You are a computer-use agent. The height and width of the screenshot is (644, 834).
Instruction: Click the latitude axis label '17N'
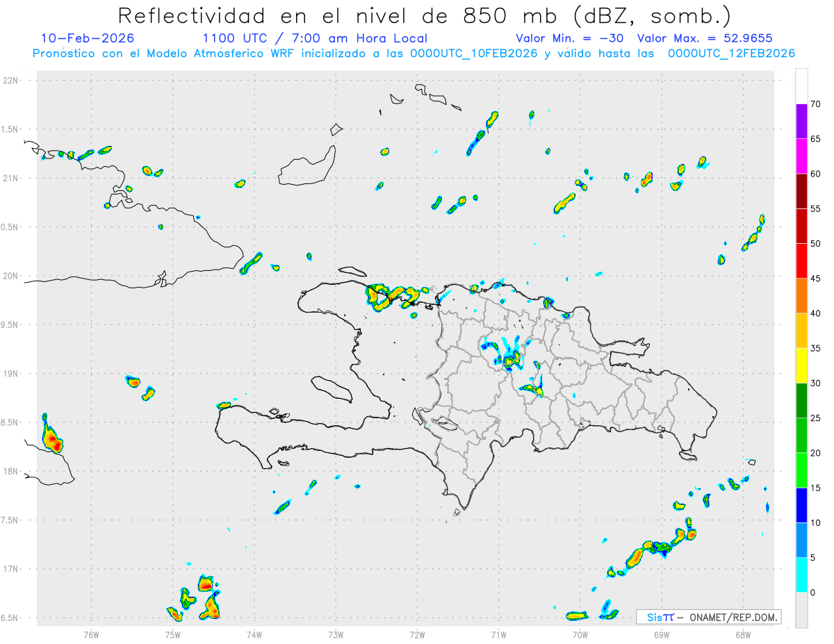(11, 569)
